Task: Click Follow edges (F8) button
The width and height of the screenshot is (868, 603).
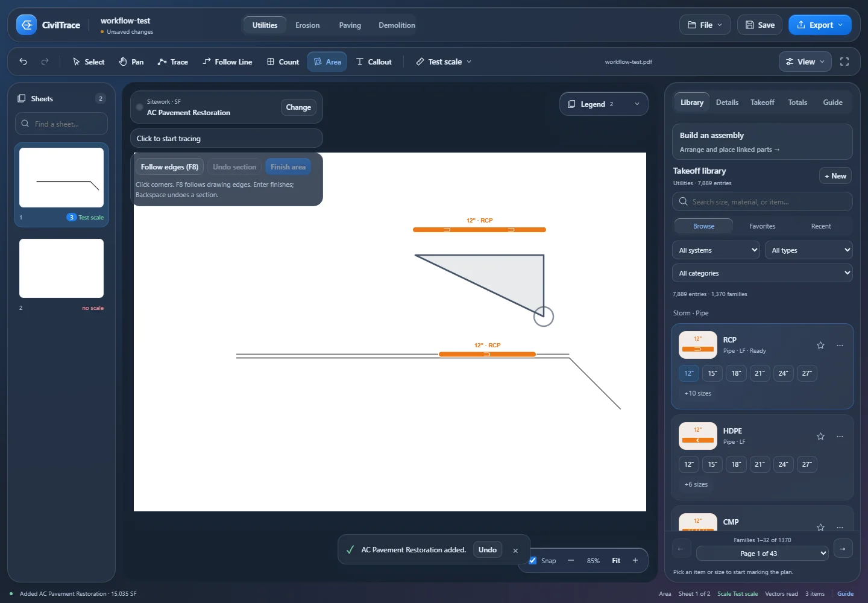Action: (x=169, y=167)
